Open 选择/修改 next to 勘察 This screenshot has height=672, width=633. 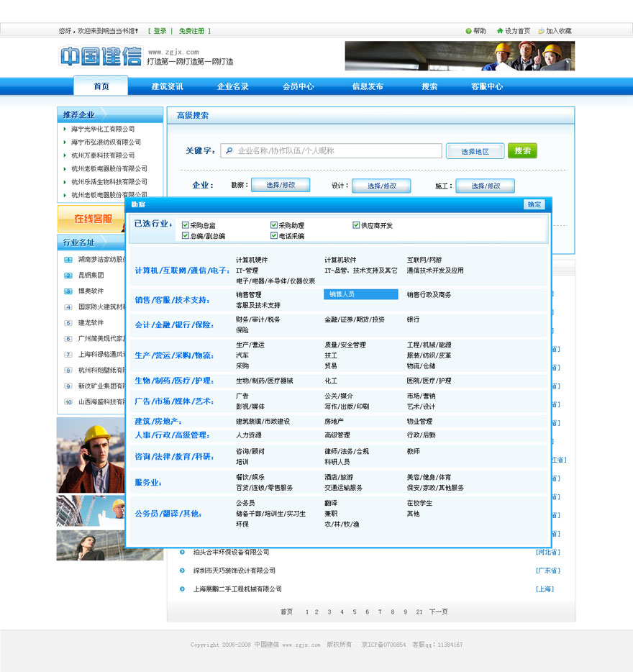pos(281,185)
